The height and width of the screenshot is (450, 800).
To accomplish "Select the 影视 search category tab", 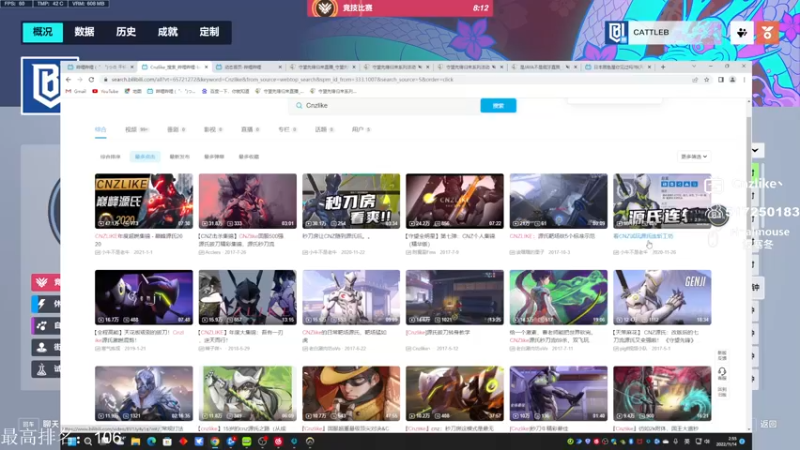I will tap(213, 130).
